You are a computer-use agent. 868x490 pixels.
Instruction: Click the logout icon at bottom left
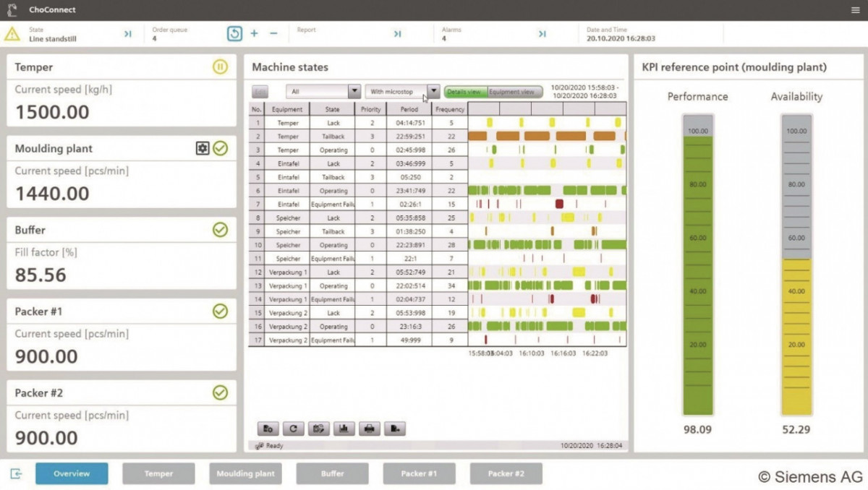click(x=16, y=474)
